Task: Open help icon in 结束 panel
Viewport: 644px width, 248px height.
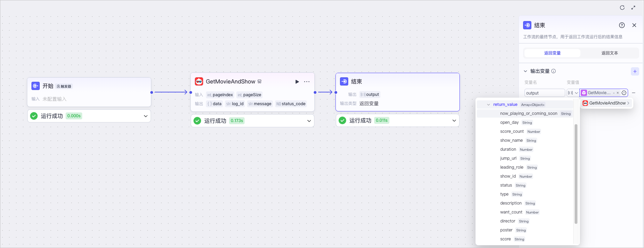Action: click(622, 25)
